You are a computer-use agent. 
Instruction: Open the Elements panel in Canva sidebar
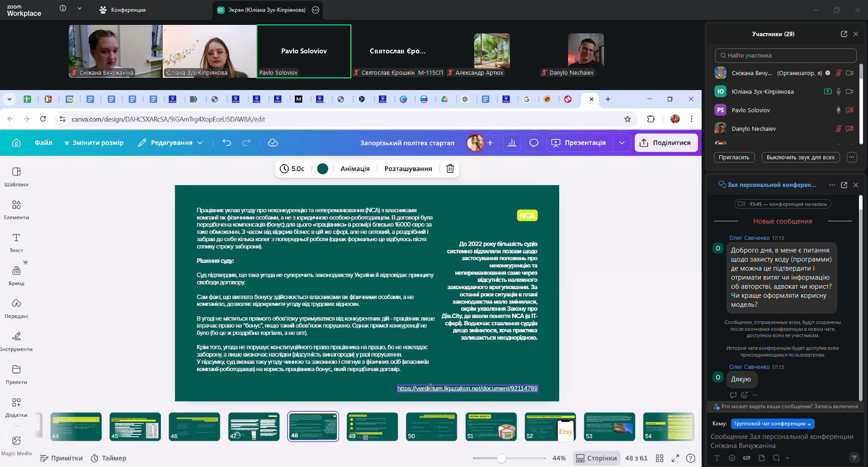[x=16, y=210]
